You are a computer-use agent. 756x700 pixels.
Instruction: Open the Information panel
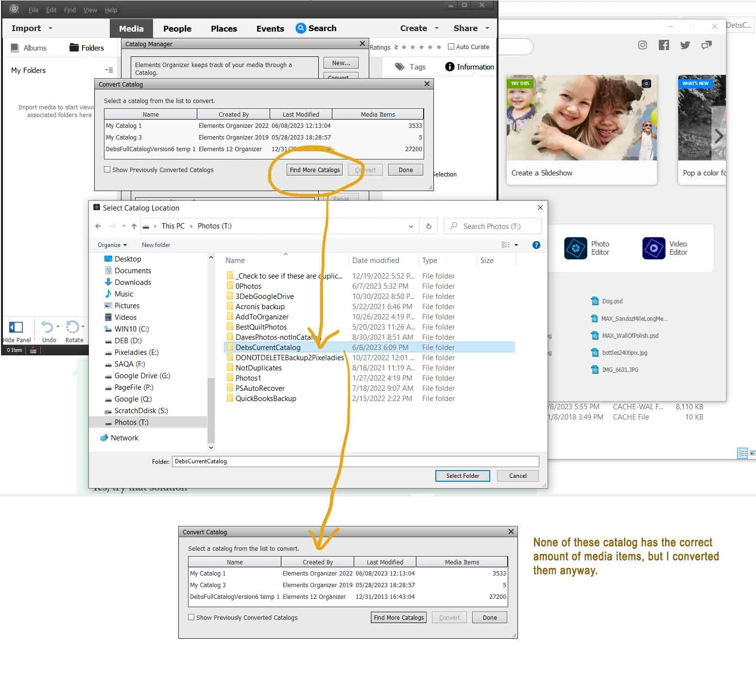point(469,67)
